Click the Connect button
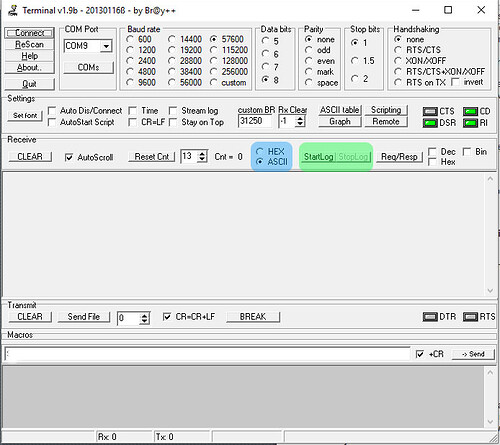Screen dimensions: 500x445 coord(29,33)
